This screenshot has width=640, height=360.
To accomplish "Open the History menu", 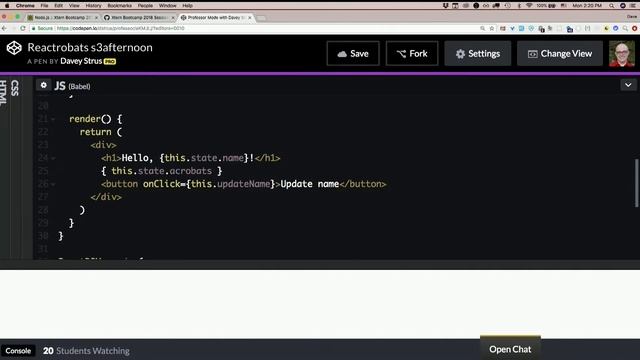I will click(93, 6).
